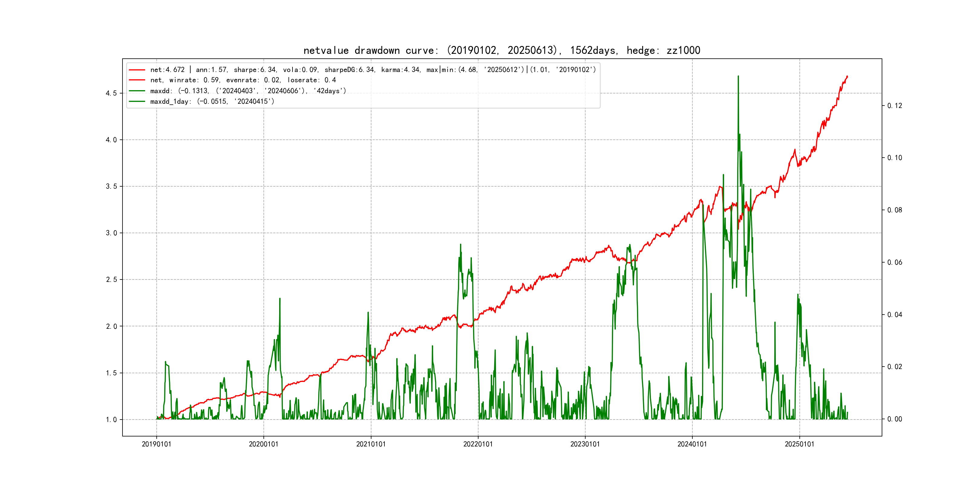This screenshot has width=980, height=490.
Task: Click the 3.0 left y-axis tick label
Action: [111, 233]
